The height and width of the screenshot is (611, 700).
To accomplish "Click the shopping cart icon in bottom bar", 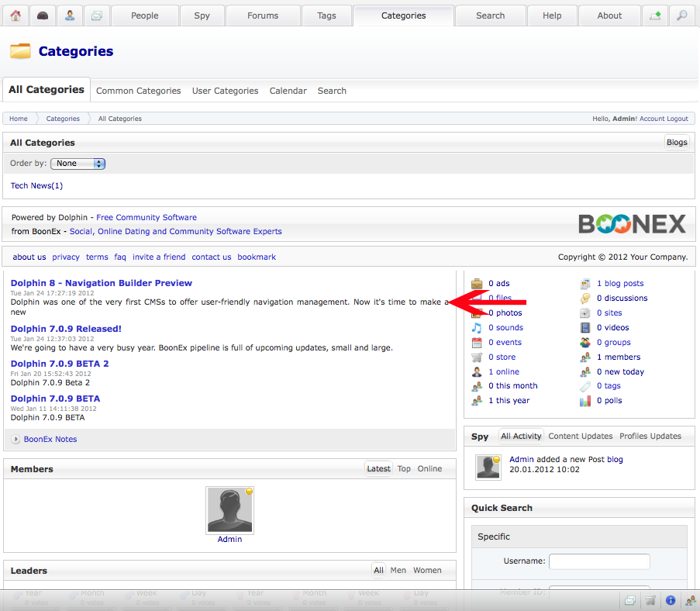I will (650, 600).
